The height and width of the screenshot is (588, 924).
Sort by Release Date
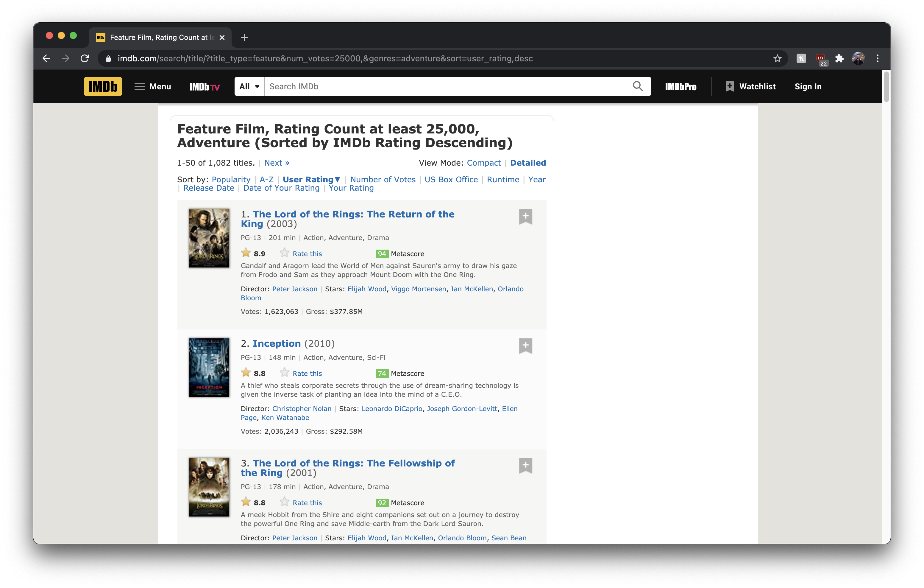(x=208, y=188)
